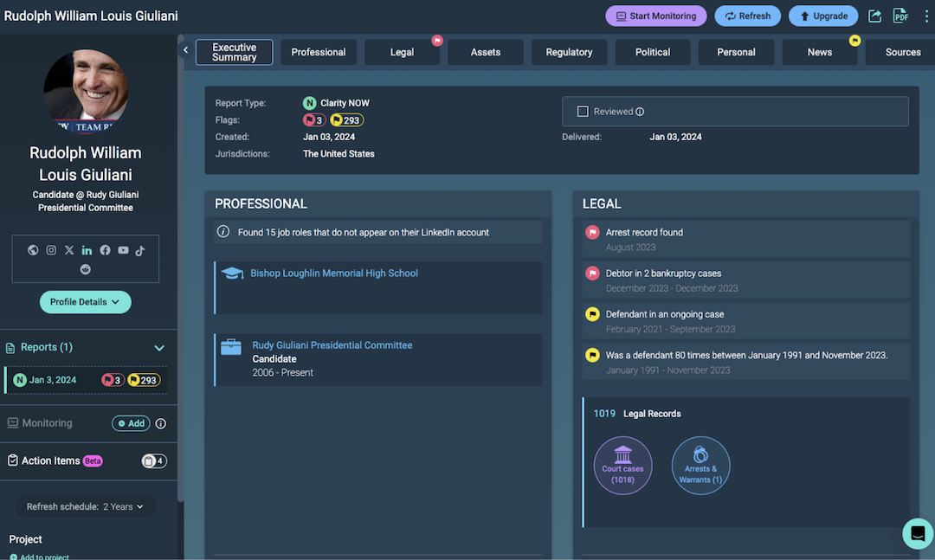Screen dimensions: 935x560
Task: Click the Instagram social icon
Action: tap(51, 250)
